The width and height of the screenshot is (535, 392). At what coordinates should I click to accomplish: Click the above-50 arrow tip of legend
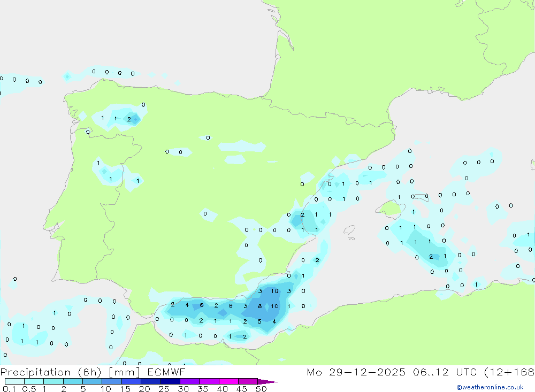pos(267,382)
